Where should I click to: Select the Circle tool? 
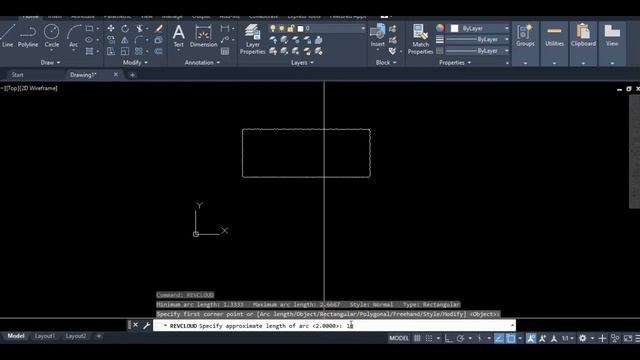point(51,36)
